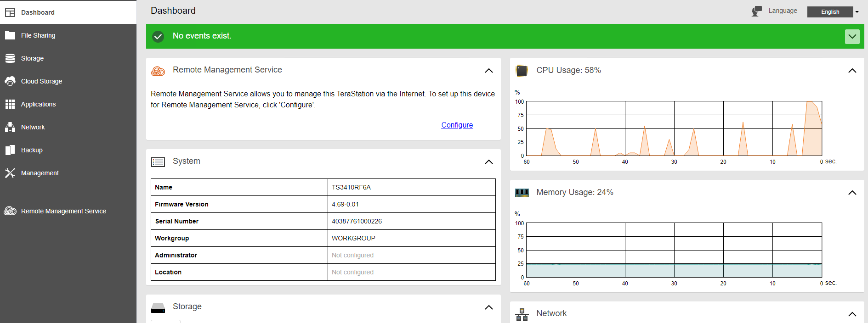The image size is (868, 323).
Task: Collapse the Remote Management Service panel
Action: [x=488, y=71]
